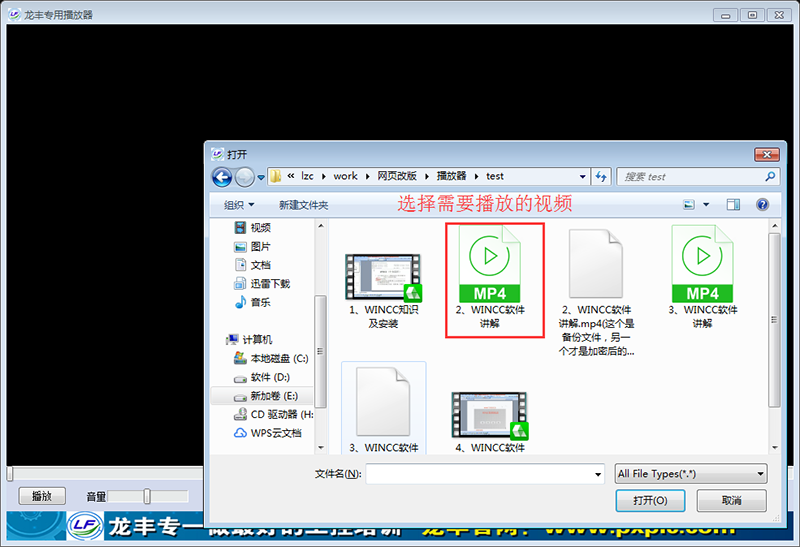Image resolution: width=800 pixels, height=547 pixels.
Task: Open the 组织 menu dropdown
Action: [x=238, y=204]
